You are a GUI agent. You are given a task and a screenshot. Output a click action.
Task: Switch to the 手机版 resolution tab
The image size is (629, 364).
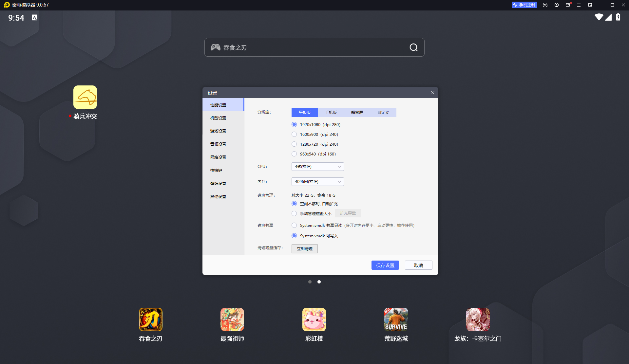coord(331,113)
